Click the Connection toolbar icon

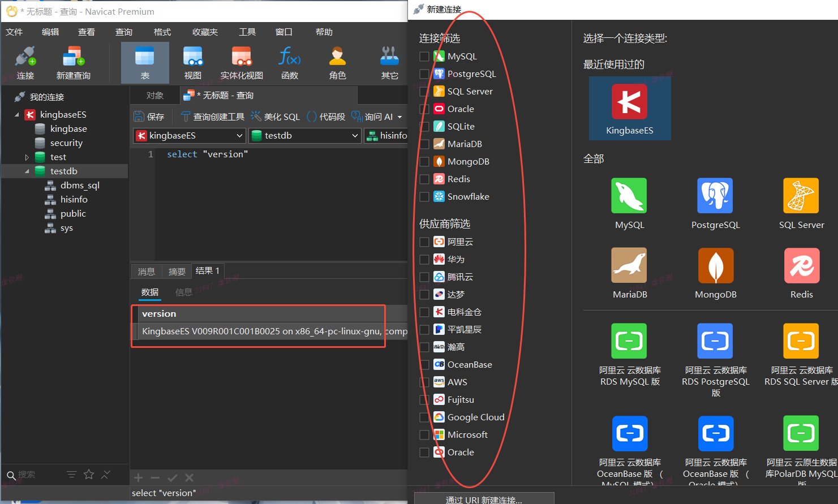25,62
